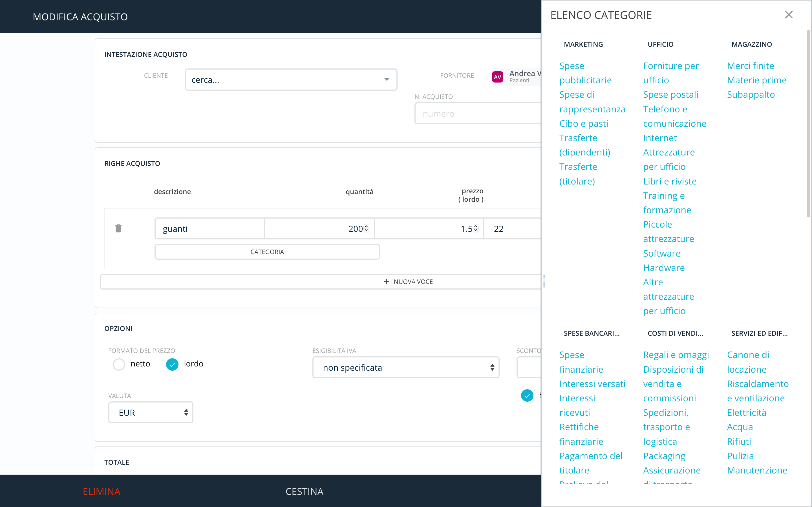
Task: Toggle the checkbox below Sconto field
Action: 527,395
